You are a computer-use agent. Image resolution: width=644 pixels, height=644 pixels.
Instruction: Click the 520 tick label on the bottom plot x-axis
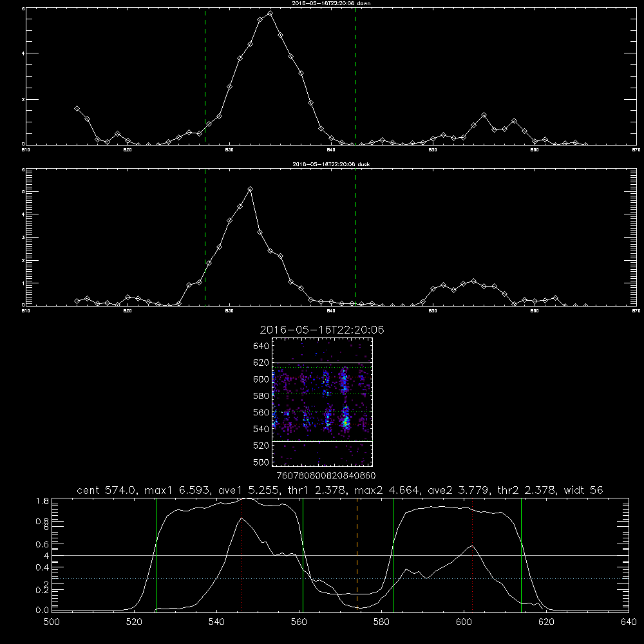point(134,622)
